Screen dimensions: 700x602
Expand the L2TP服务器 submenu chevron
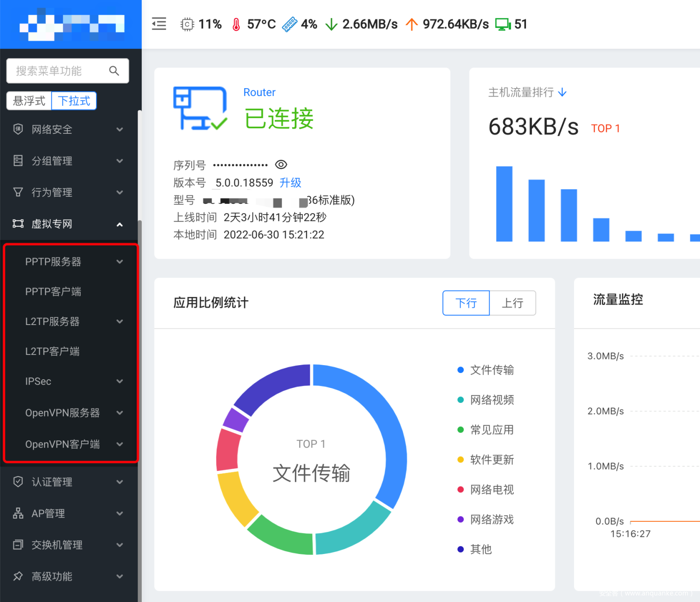pyautogui.click(x=120, y=321)
